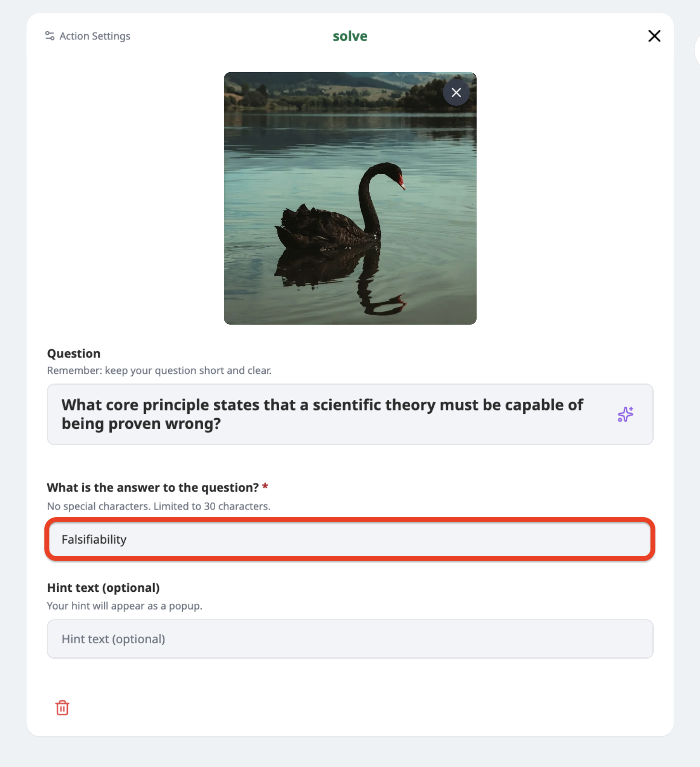Screen dimensions: 700x767
Task: Click 'What is the answer to the question?' label
Action: click(153, 487)
